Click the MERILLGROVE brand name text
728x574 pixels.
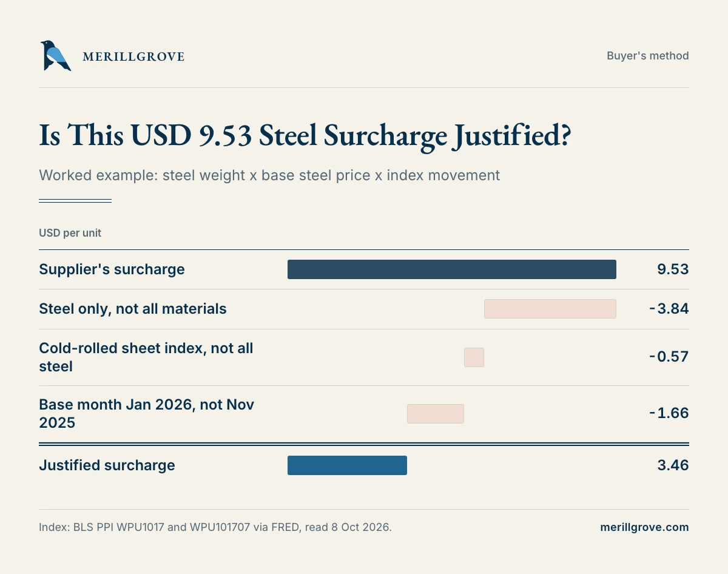133,56
